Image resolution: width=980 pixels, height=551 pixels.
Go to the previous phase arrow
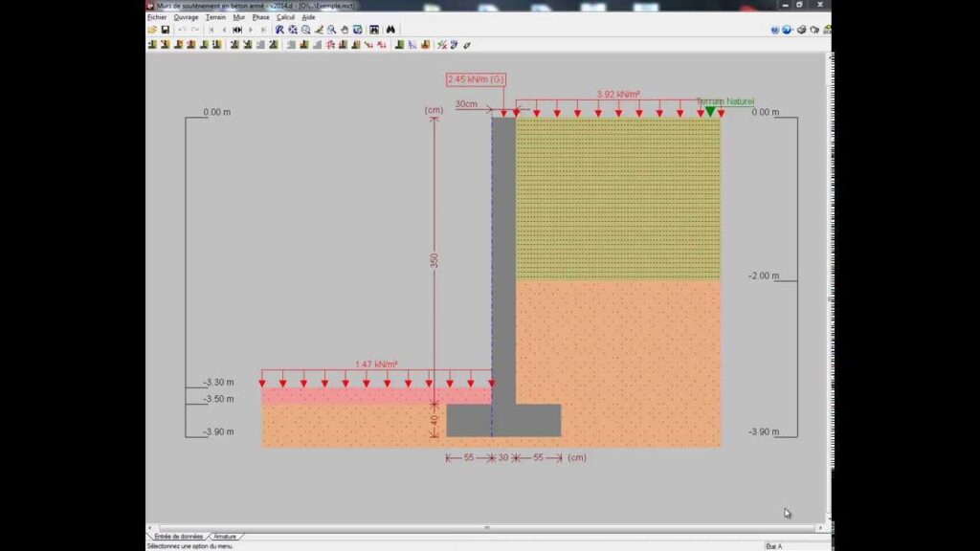click(x=224, y=30)
